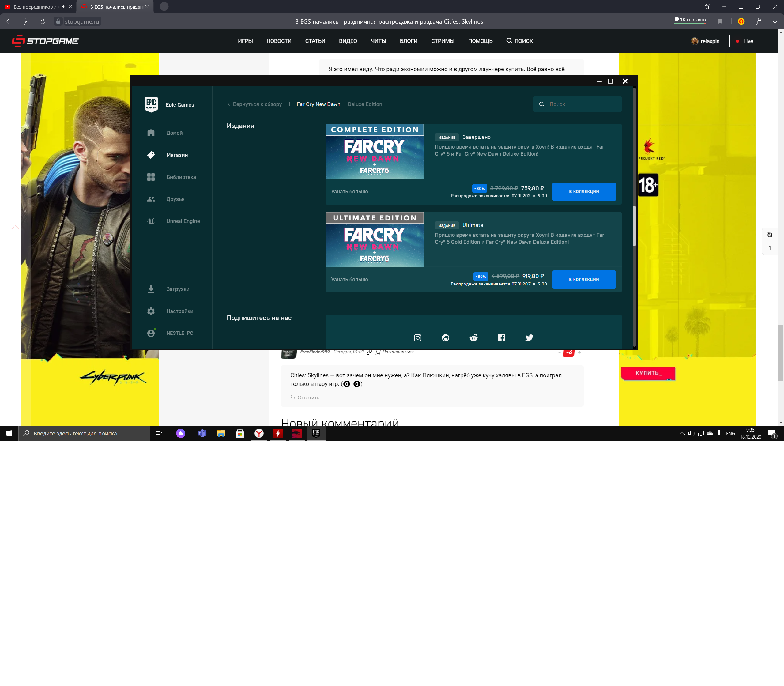This screenshot has width=784, height=686.
Task: Click browser back arrow
Action: (9, 21)
